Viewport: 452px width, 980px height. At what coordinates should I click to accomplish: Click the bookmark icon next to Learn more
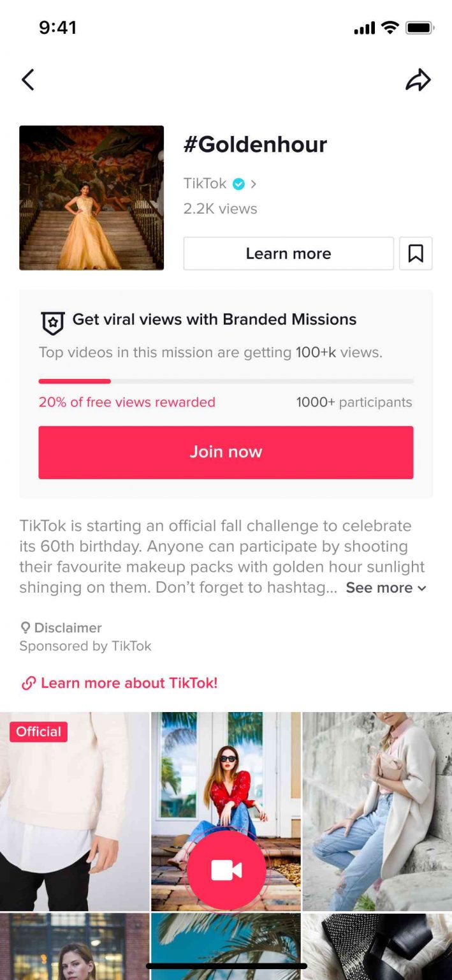point(416,253)
